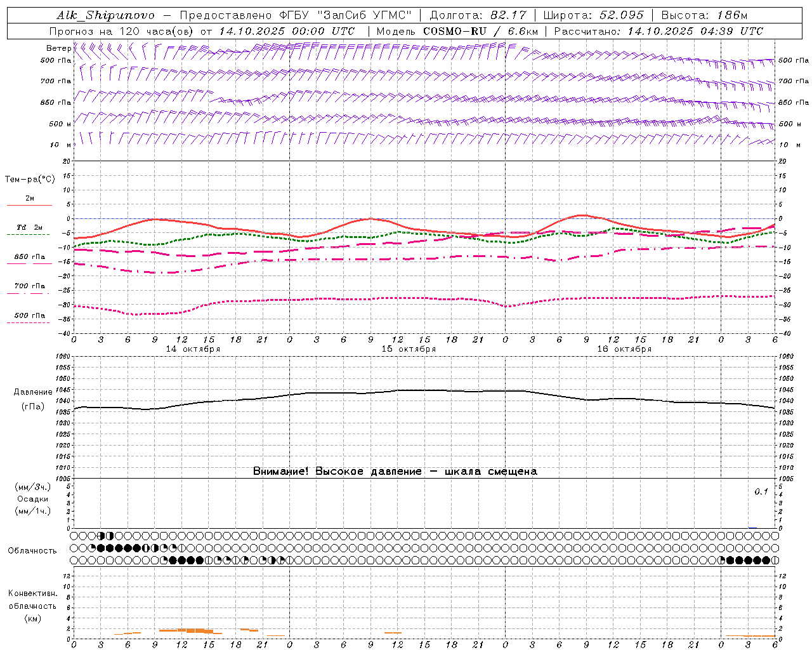Click the Осадки panel label
Viewport: 812px width, 650px height.
pyautogui.click(x=33, y=499)
